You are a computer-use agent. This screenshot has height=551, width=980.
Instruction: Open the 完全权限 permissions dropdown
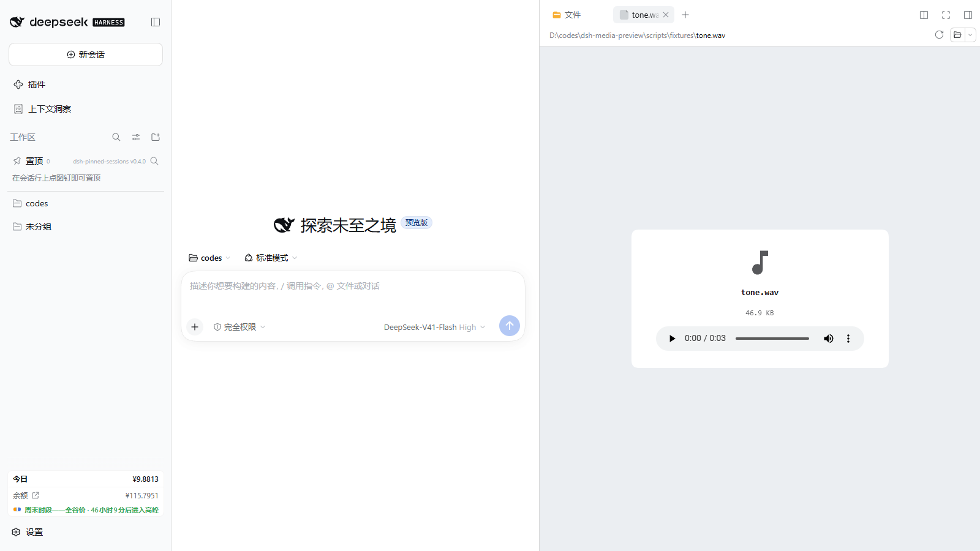click(239, 327)
